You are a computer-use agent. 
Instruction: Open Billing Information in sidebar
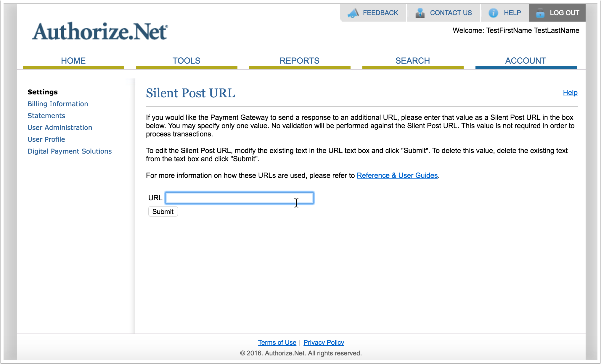(x=58, y=104)
